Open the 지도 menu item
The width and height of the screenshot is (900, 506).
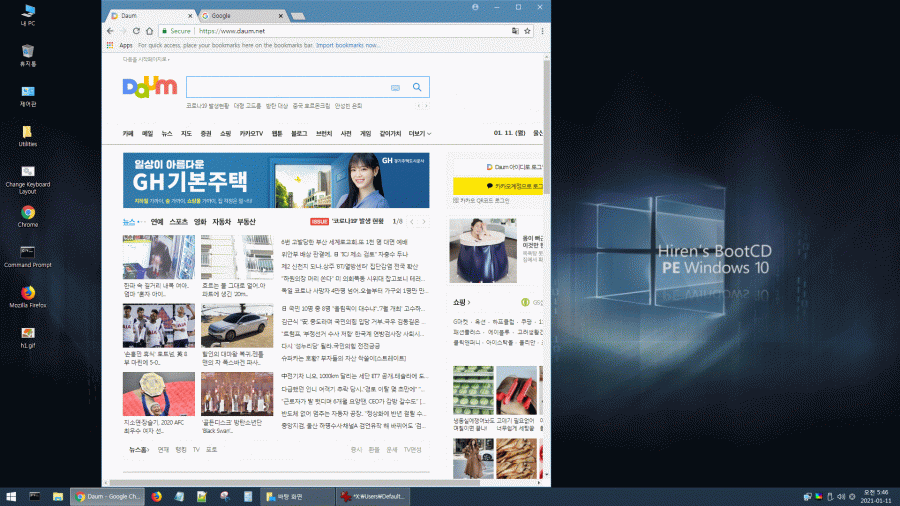click(186, 134)
